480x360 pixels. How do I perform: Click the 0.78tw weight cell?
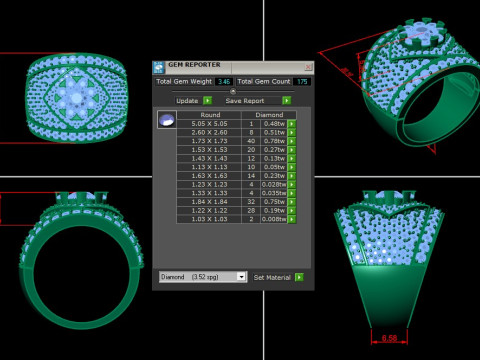[274, 141]
